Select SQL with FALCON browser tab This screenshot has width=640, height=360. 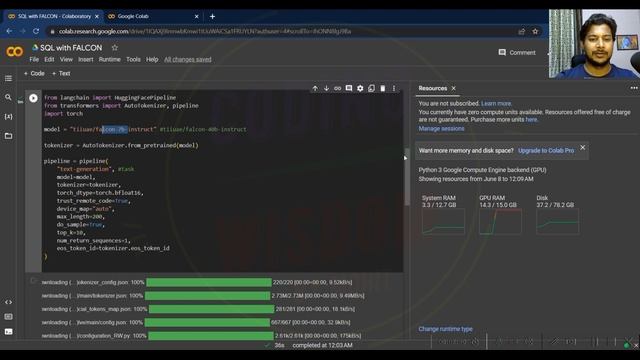[x=53, y=16]
